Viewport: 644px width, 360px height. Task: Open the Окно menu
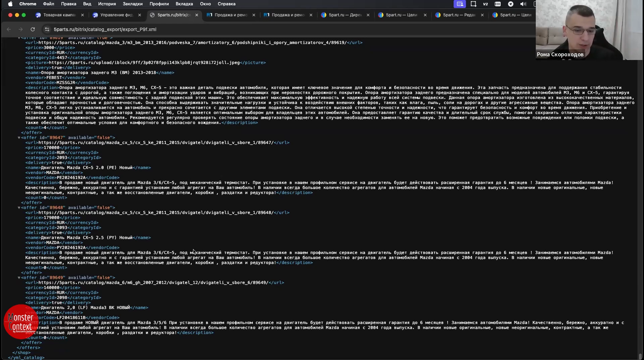click(205, 4)
